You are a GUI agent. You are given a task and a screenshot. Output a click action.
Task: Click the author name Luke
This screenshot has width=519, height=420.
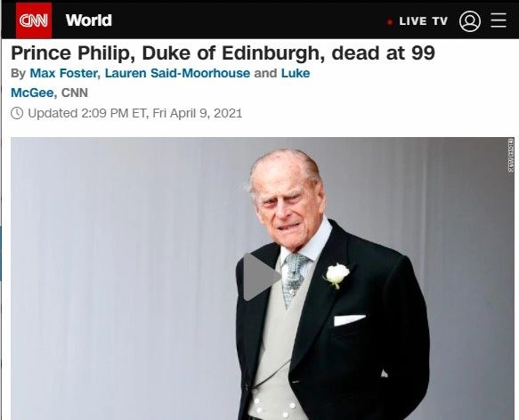click(296, 73)
